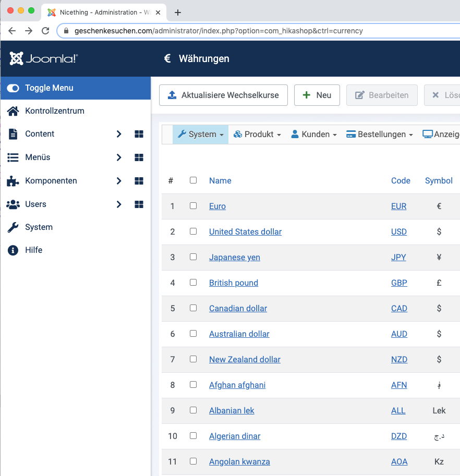Open the Produkt dropdown menu
Screen dimensions: 460x476
[x=257, y=134]
